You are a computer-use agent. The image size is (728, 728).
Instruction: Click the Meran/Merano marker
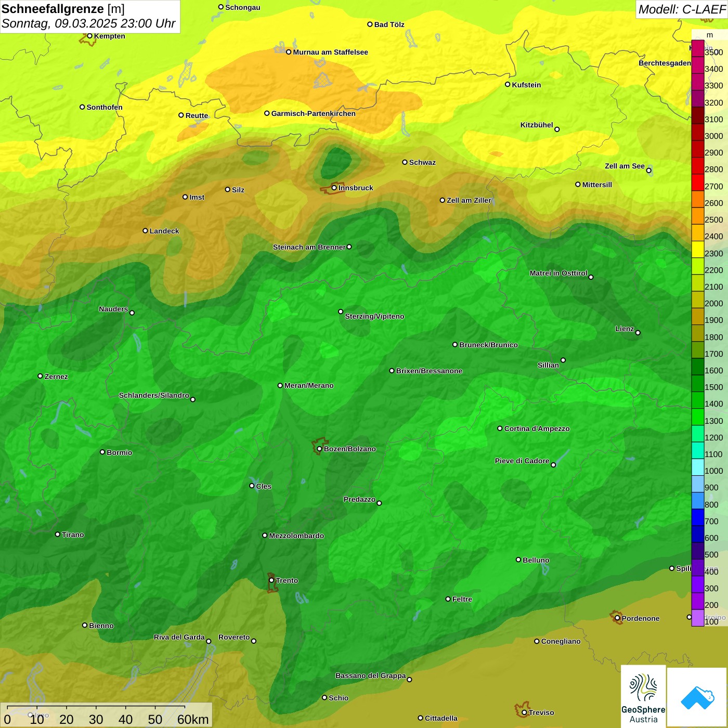click(x=280, y=385)
